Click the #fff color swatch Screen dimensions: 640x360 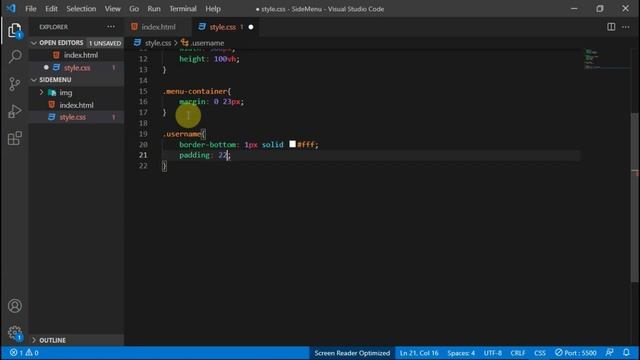point(292,144)
